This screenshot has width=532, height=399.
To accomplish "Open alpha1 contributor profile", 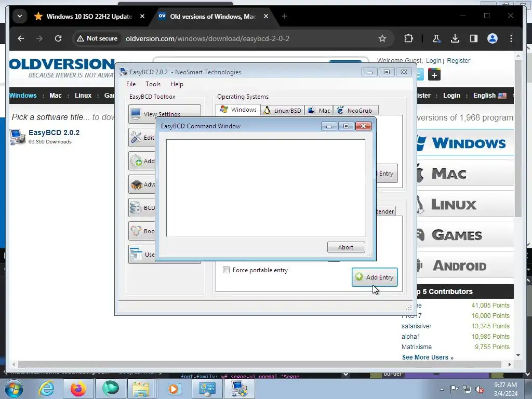I will 410,337.
